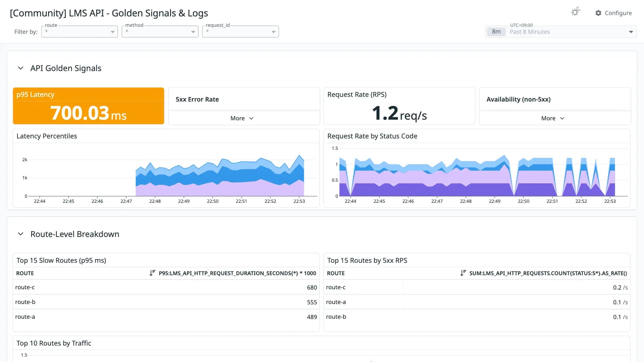The height and width of the screenshot is (362, 644).
Task: Select route-b row showing 0.1 /s
Action: (x=477, y=317)
